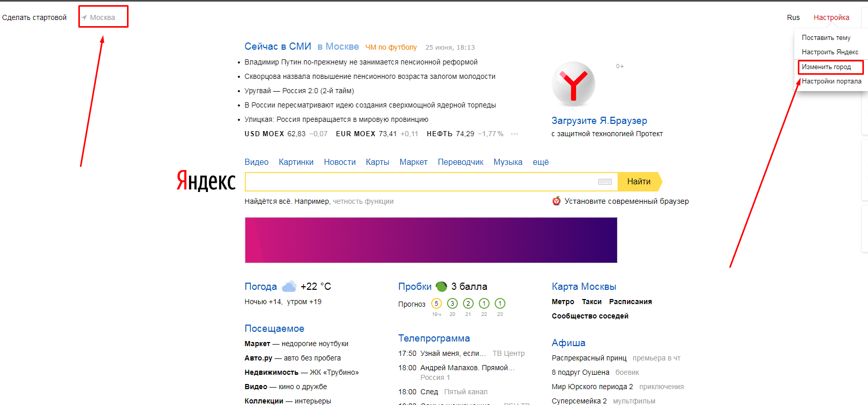868x405 pixels.
Task: Click the Yandex Browser round logo icon
Action: tap(573, 84)
